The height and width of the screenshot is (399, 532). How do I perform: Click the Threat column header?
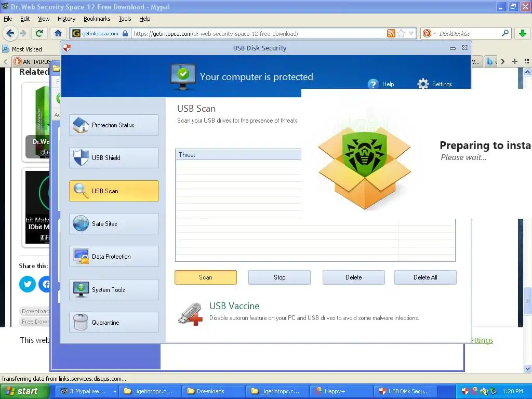tap(238, 154)
